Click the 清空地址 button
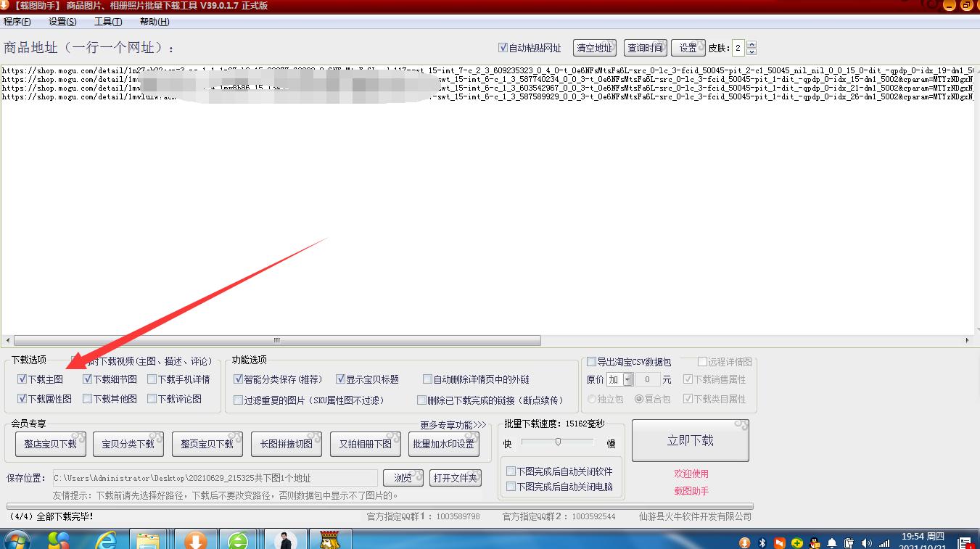 tap(594, 48)
